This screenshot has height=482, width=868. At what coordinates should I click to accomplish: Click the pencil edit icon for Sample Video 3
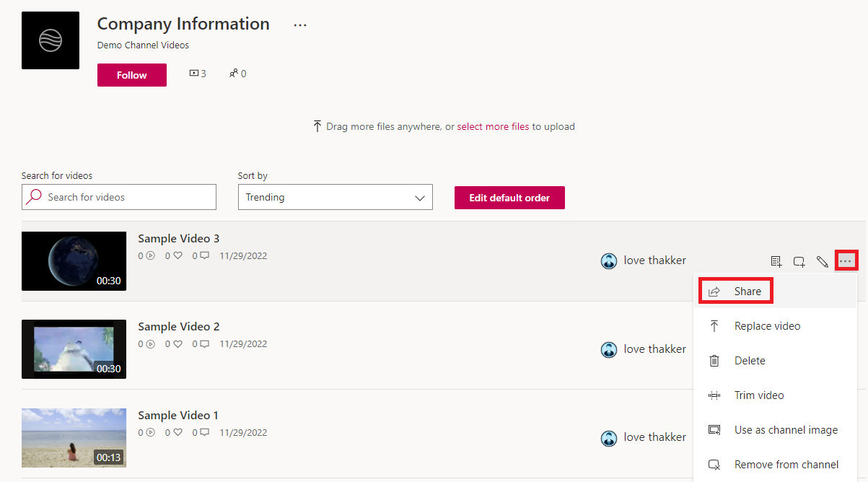pyautogui.click(x=823, y=261)
